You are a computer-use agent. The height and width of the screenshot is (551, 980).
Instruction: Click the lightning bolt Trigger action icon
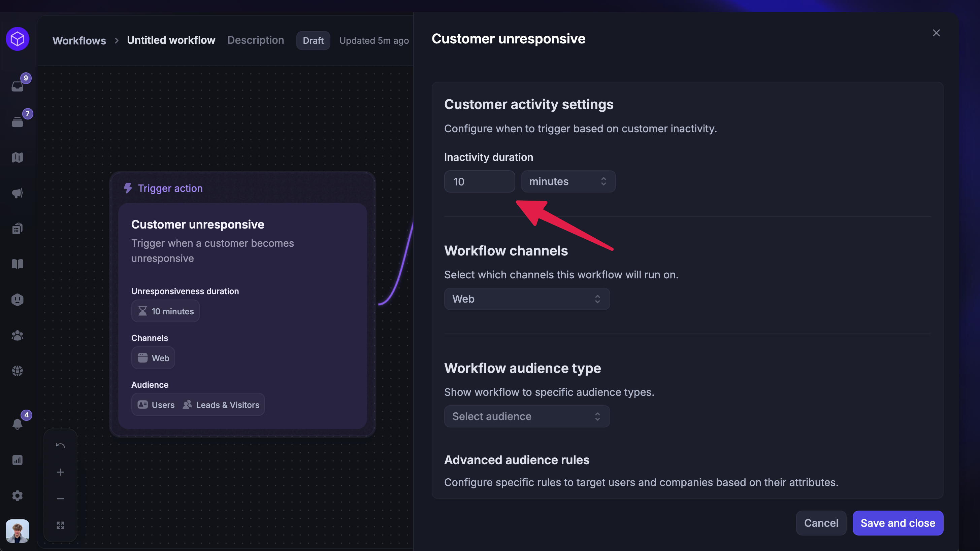click(128, 188)
